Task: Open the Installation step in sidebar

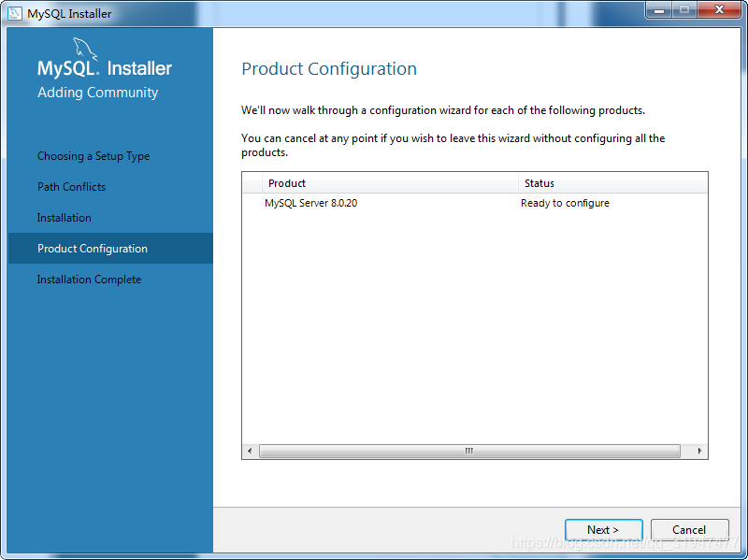Action: coord(65,218)
